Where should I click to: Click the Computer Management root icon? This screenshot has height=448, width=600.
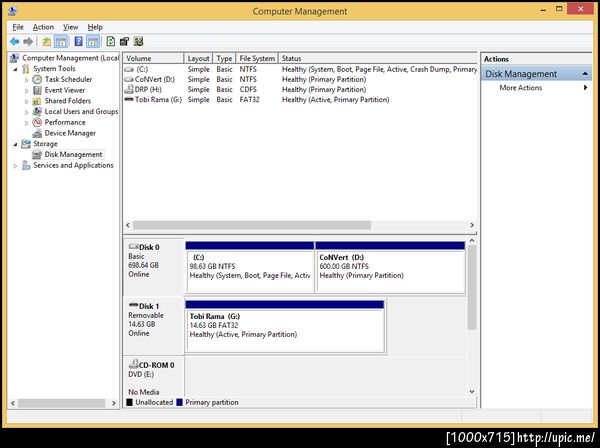(x=14, y=58)
